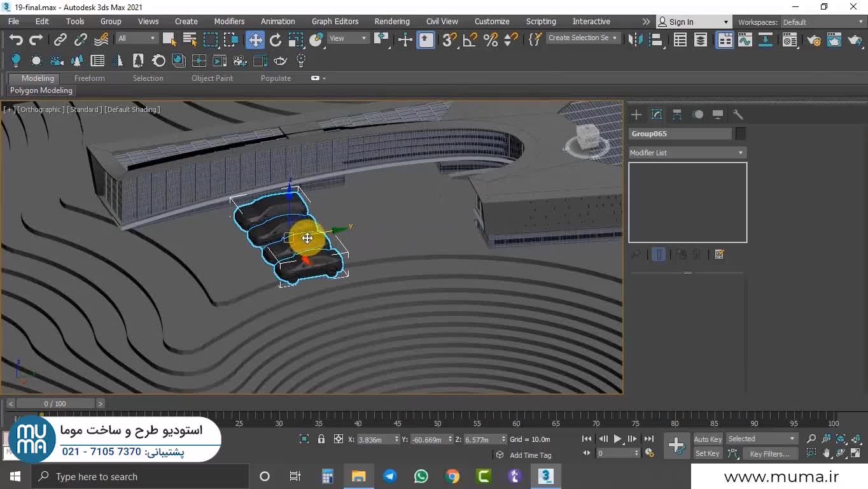Switch to the Freeform ribbon tab

tap(89, 78)
